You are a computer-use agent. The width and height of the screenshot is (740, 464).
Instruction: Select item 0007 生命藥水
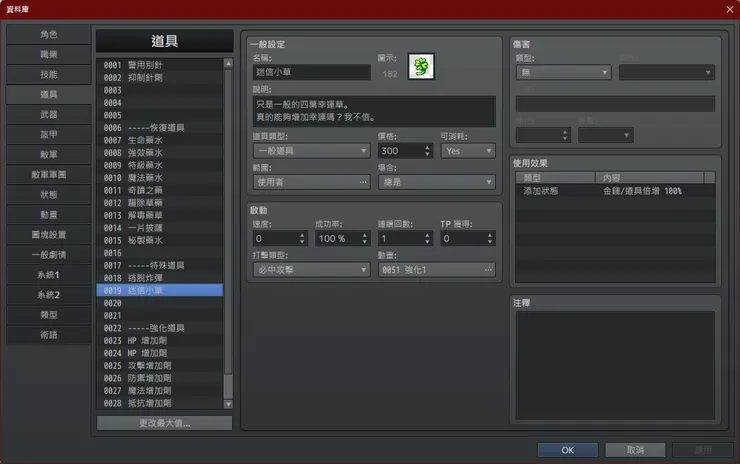click(x=160, y=140)
